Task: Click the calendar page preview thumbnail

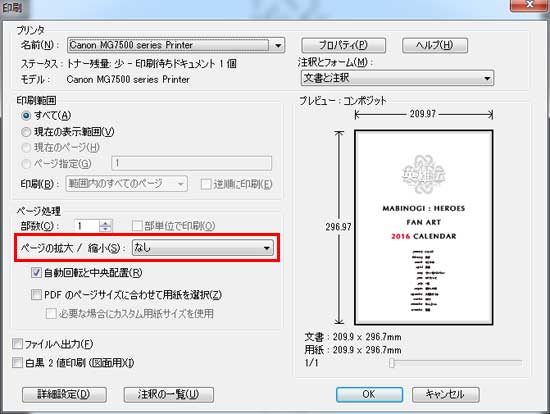Action: 423,227
